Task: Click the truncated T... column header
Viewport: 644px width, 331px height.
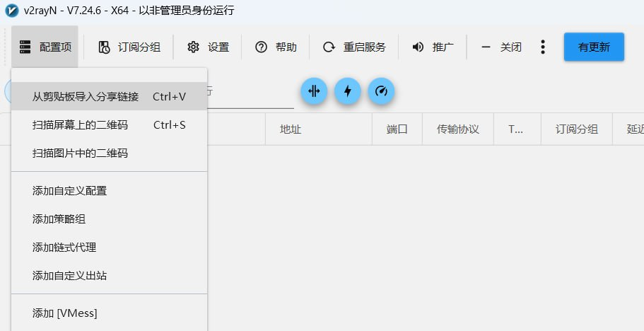Action: 517,129
